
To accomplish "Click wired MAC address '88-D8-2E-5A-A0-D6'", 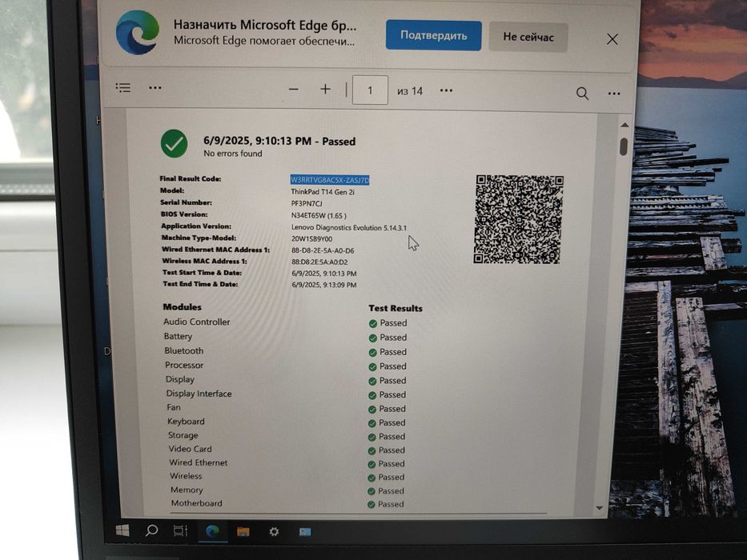I will coord(323,250).
